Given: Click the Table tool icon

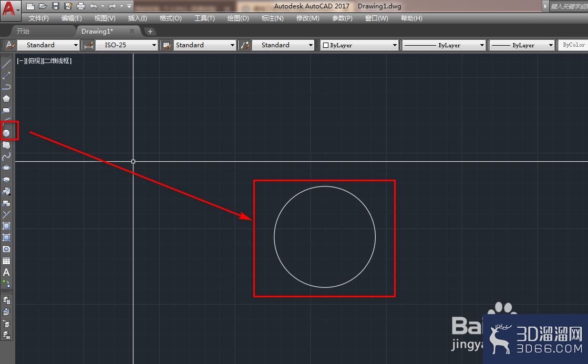Looking at the screenshot, I should point(6,261).
